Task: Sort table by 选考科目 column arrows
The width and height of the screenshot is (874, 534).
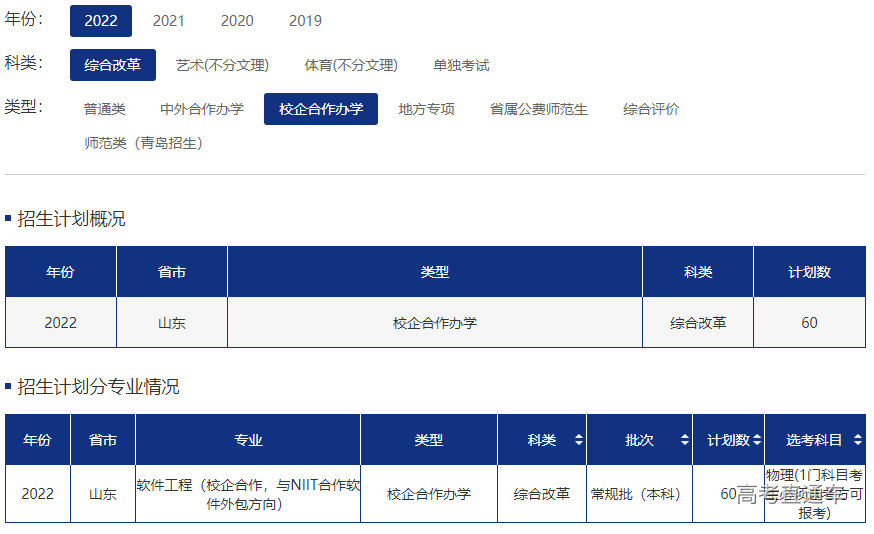Action: (857, 440)
